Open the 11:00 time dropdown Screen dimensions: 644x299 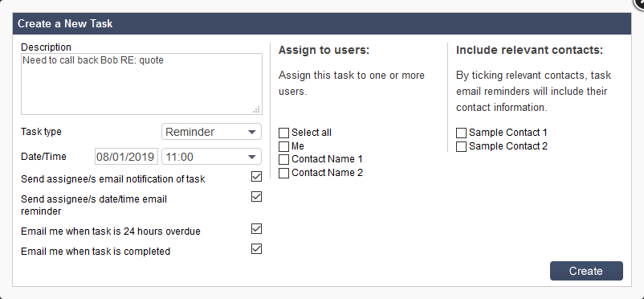[x=211, y=157]
